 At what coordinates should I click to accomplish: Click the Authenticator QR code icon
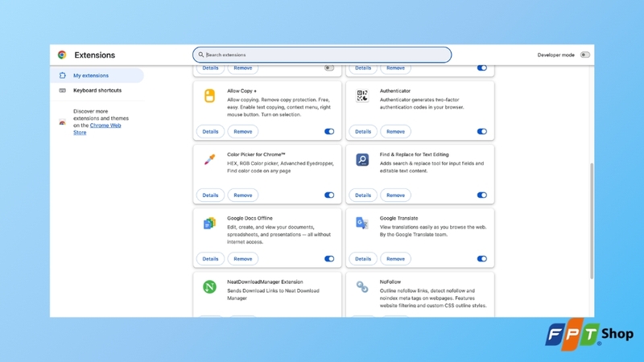point(362,96)
